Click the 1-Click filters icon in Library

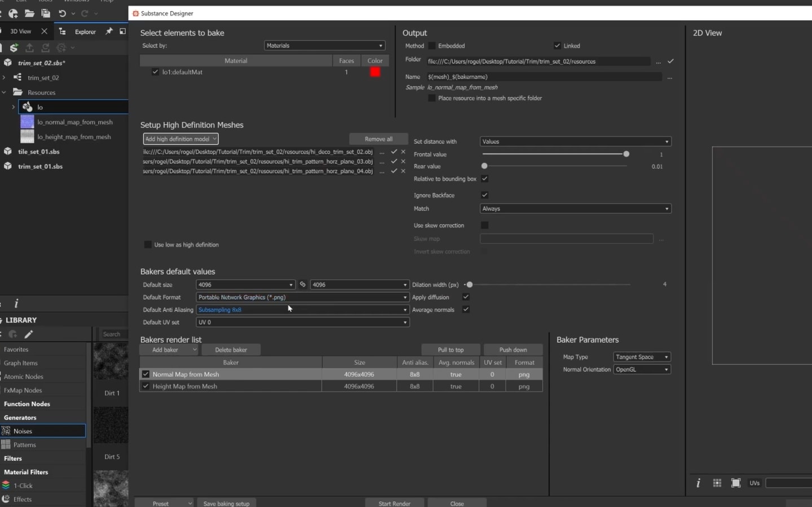tap(6, 485)
